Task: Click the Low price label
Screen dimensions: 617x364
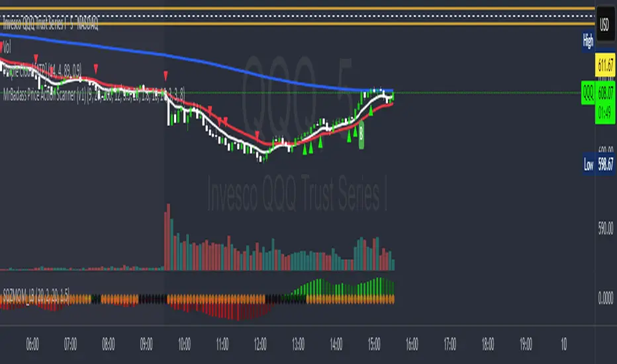Action: (x=589, y=164)
